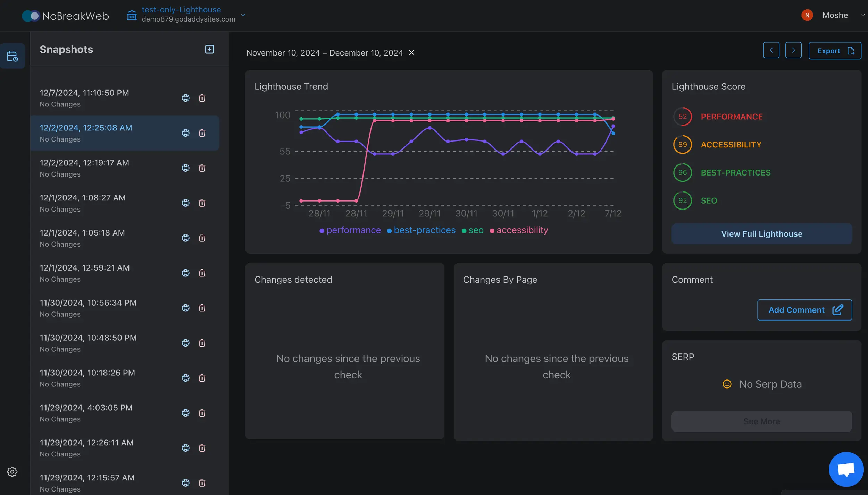The height and width of the screenshot is (495, 868).
Task: Expand the test-only-Lighthouse site dropdown
Action: 243,15
